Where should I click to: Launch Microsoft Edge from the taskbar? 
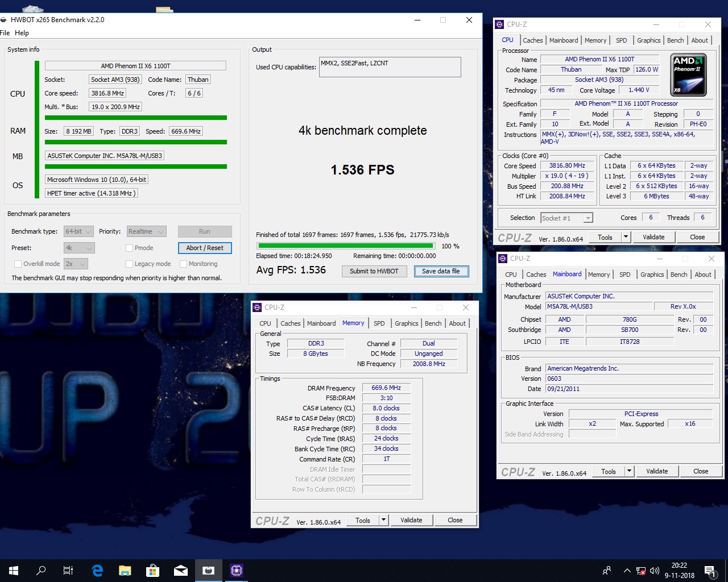pos(97,571)
